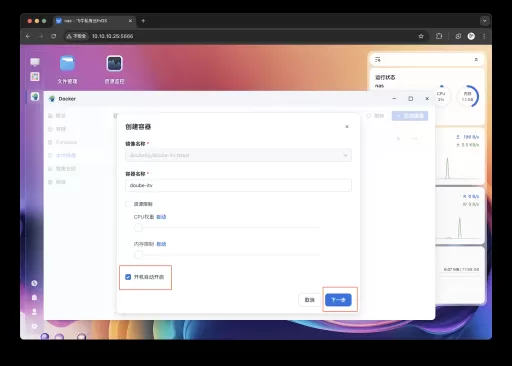Open Compose in Docker sidebar
512x366 pixels.
tap(63, 142)
